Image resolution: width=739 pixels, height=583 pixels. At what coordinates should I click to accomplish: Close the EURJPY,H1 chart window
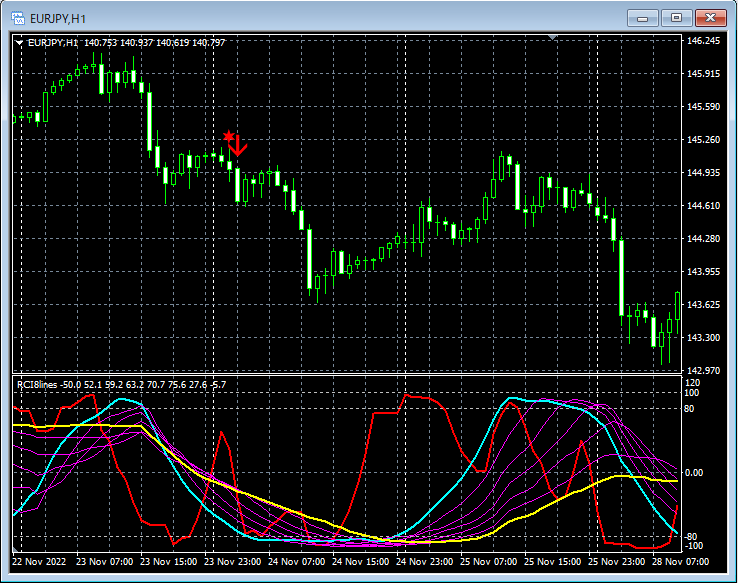click(x=710, y=18)
